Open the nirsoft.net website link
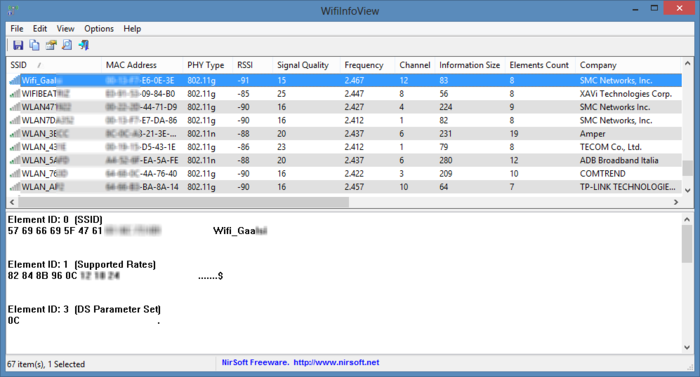This screenshot has height=377, width=700. coord(336,363)
